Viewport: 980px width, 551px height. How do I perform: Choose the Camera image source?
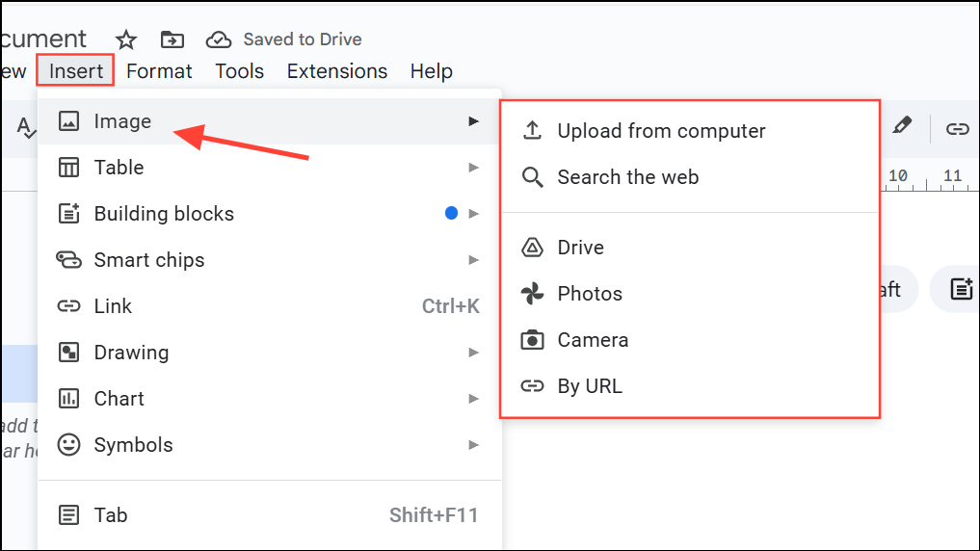(x=593, y=340)
